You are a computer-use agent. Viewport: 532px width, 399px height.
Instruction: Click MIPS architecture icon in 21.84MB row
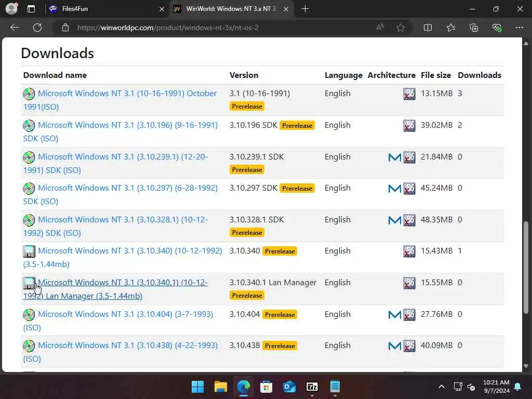(x=395, y=157)
